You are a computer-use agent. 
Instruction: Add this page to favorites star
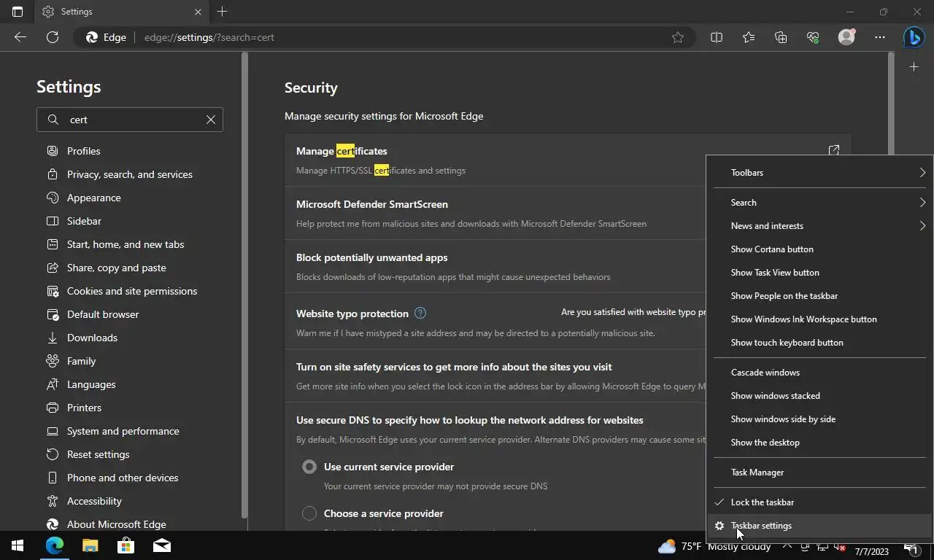pyautogui.click(x=678, y=37)
